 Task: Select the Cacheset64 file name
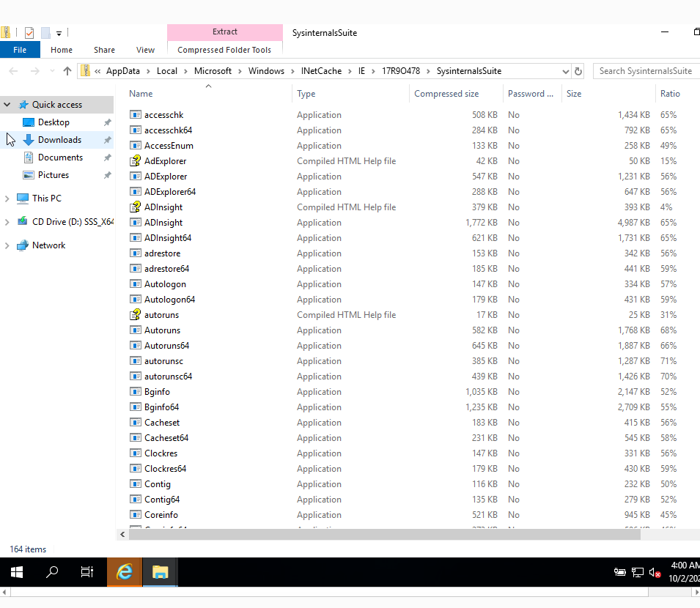pos(166,438)
